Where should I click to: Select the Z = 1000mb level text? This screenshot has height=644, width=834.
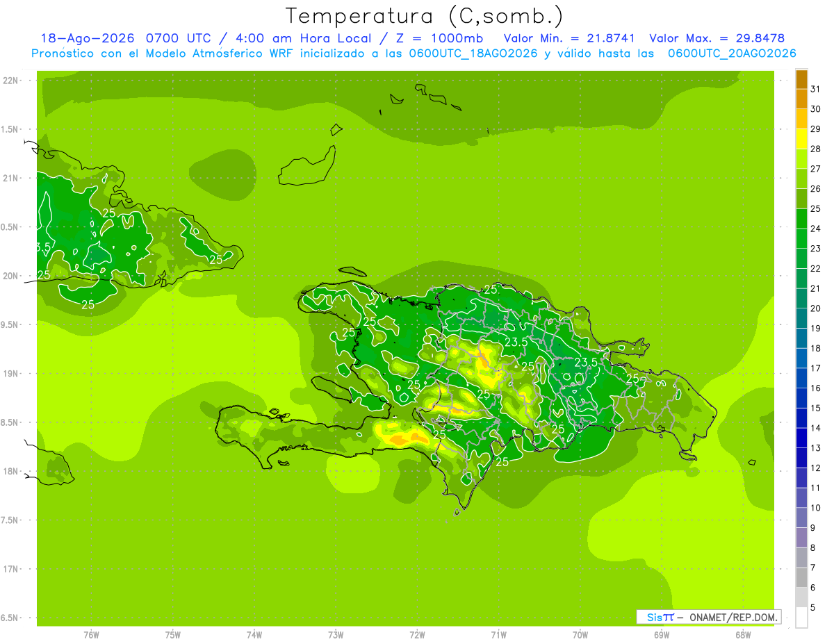tap(439, 38)
